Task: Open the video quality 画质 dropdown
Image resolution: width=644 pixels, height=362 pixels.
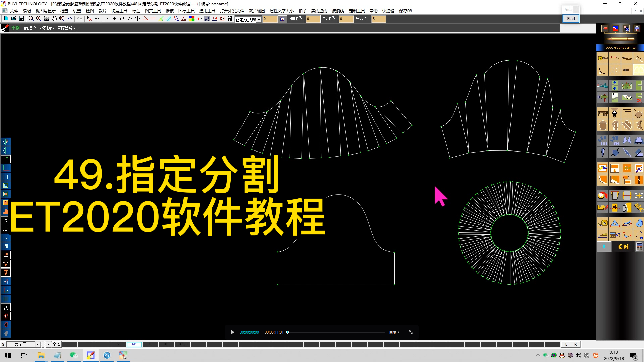Action: click(394, 332)
